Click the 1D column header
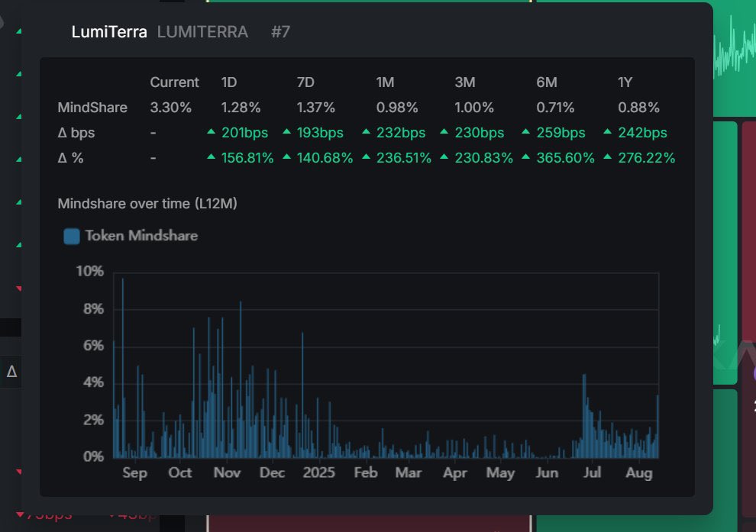 [229, 82]
